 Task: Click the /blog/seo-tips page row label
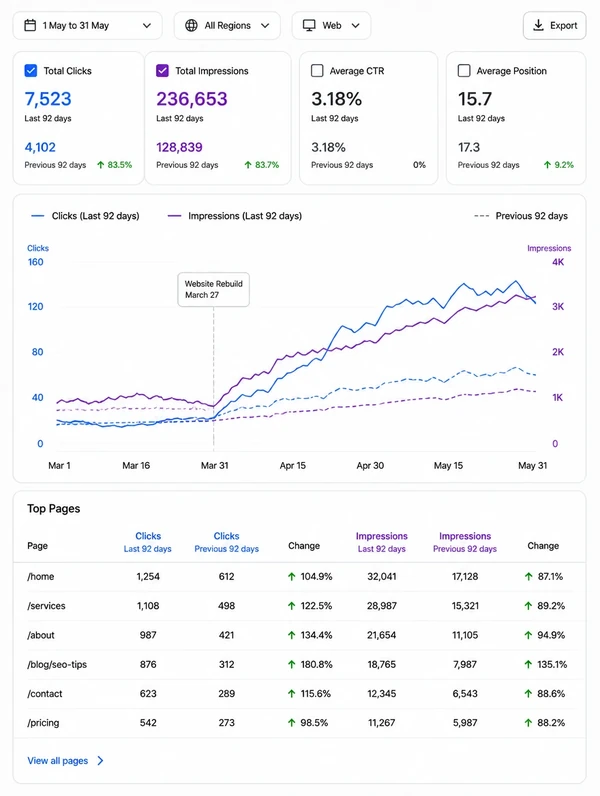57,665
